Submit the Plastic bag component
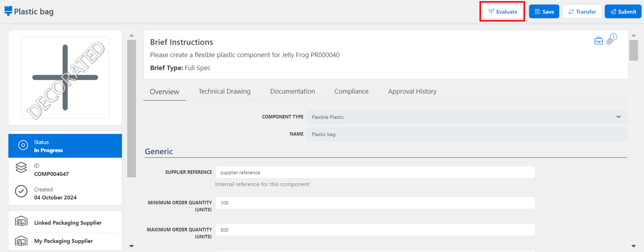 pyautogui.click(x=623, y=11)
